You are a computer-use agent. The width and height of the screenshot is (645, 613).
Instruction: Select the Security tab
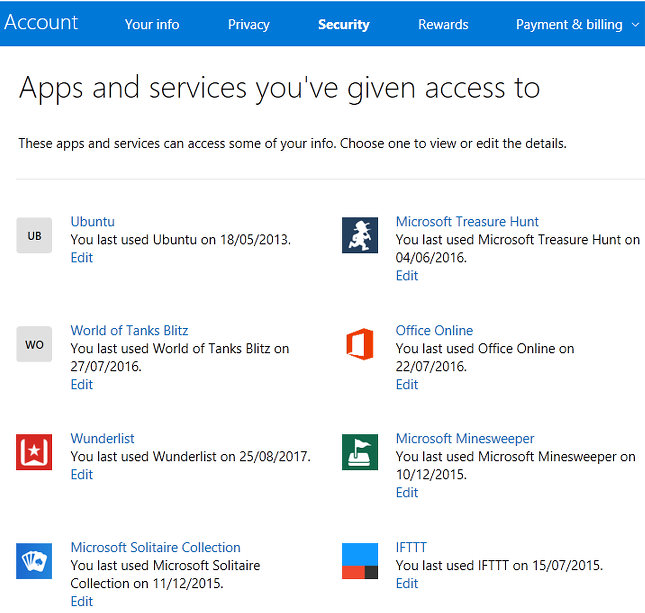point(344,24)
